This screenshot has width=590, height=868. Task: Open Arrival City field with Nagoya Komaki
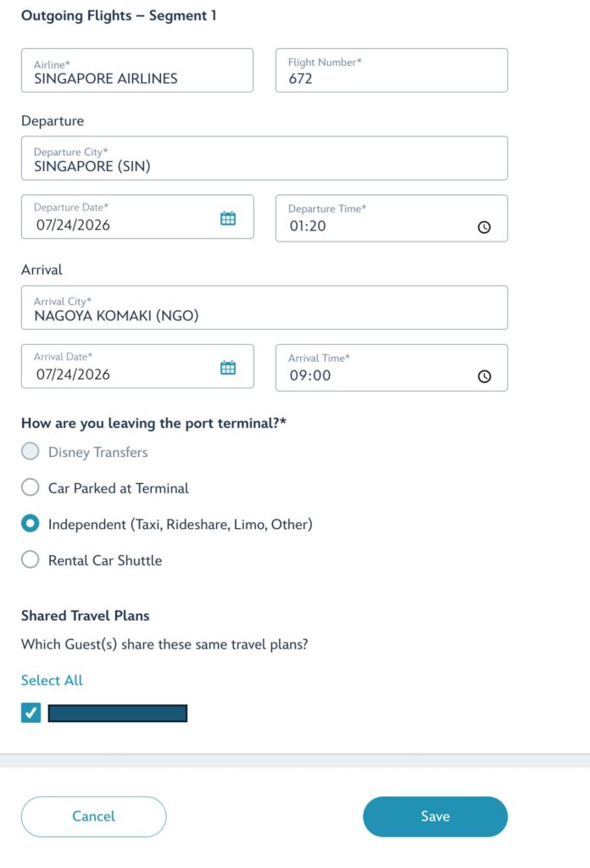coord(264,308)
